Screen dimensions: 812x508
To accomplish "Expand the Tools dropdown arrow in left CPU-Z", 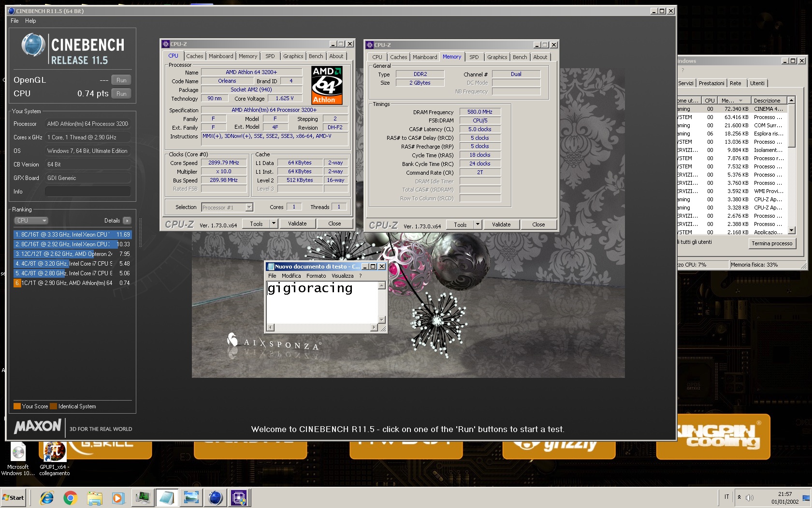I will click(x=274, y=224).
